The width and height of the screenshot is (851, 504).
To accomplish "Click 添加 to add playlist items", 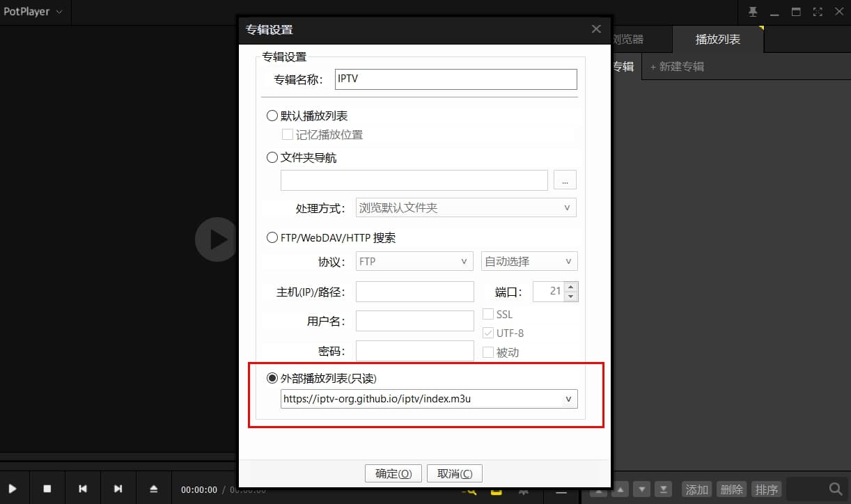I will click(696, 489).
